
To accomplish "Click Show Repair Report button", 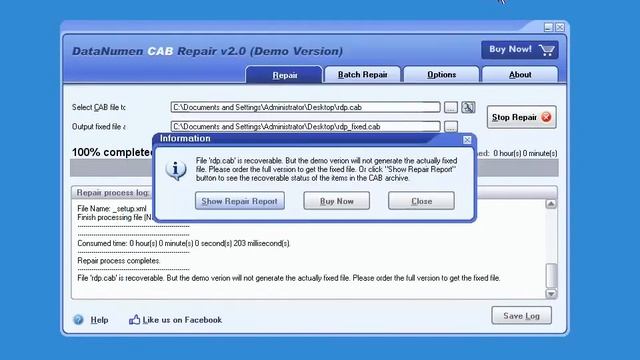I will click(240, 201).
